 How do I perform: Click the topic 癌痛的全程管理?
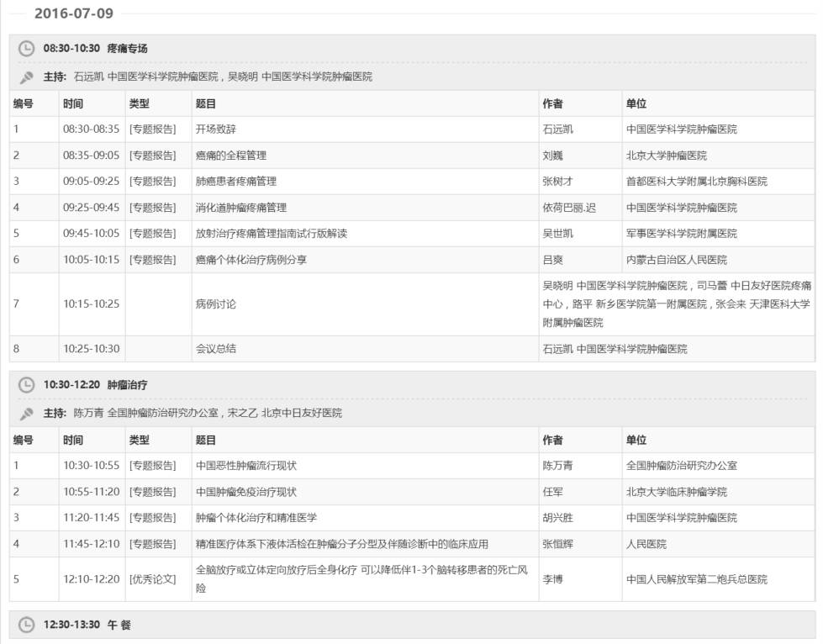231,156
